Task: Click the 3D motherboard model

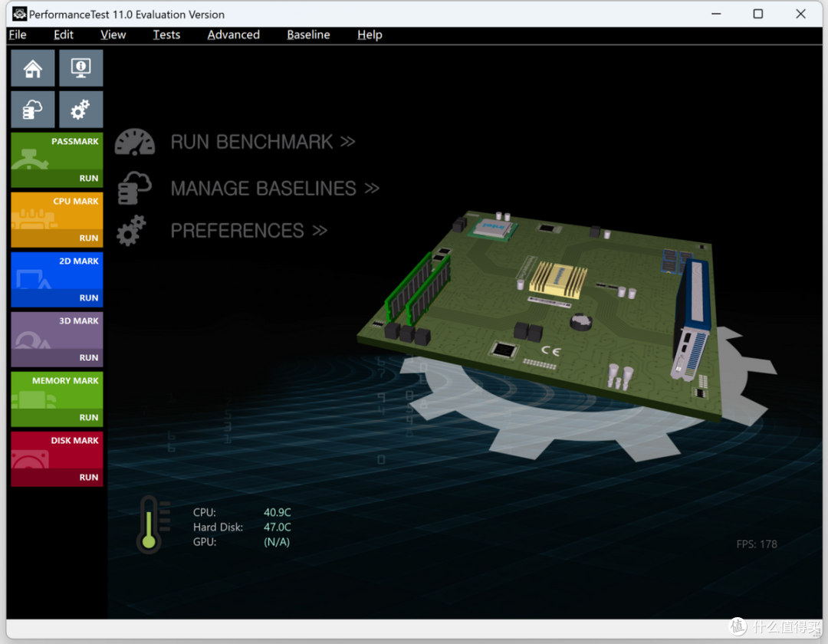Action: (x=540, y=315)
